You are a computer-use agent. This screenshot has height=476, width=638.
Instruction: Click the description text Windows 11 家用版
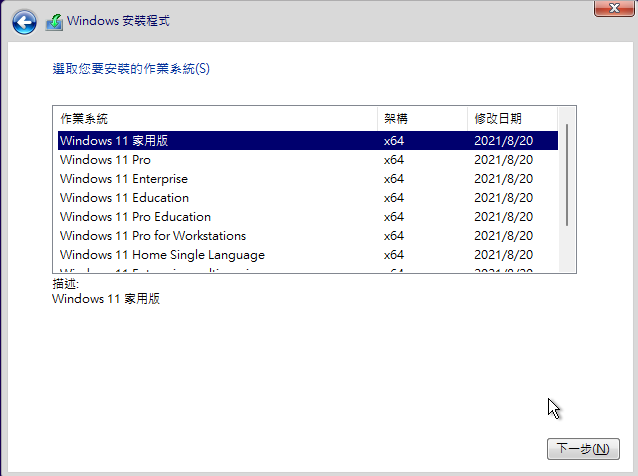[106, 299]
